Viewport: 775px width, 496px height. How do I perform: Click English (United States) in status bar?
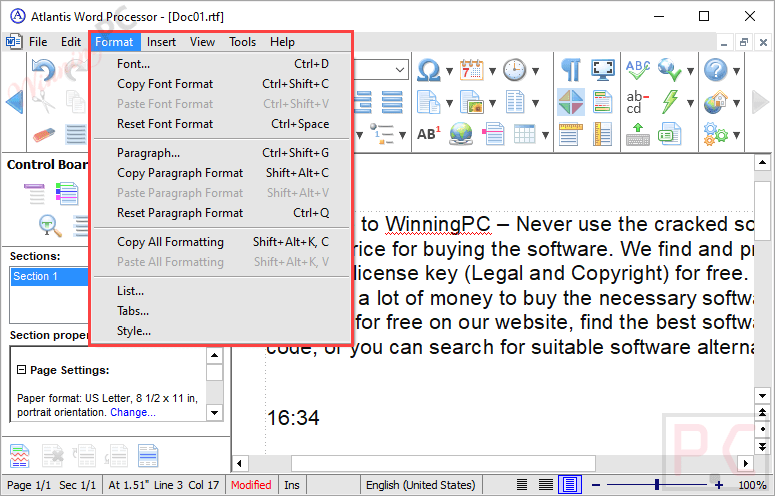[421, 485]
